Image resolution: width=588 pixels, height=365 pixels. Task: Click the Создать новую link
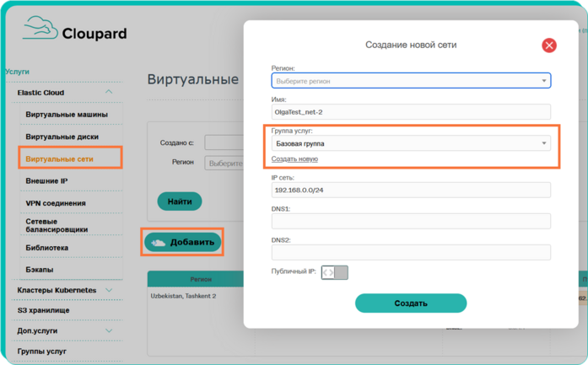294,158
